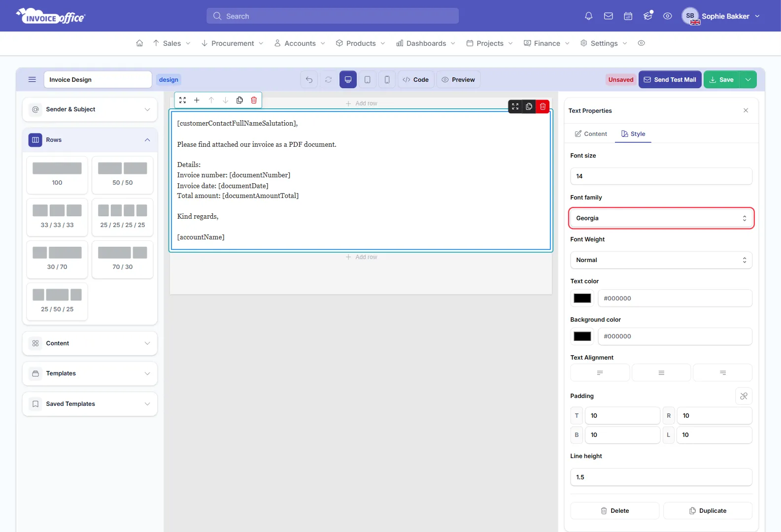
Task: Open the Finance menu
Action: (547, 43)
